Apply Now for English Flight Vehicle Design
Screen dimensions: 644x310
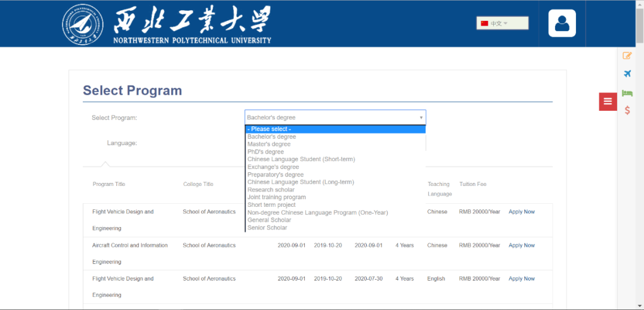[522, 278]
